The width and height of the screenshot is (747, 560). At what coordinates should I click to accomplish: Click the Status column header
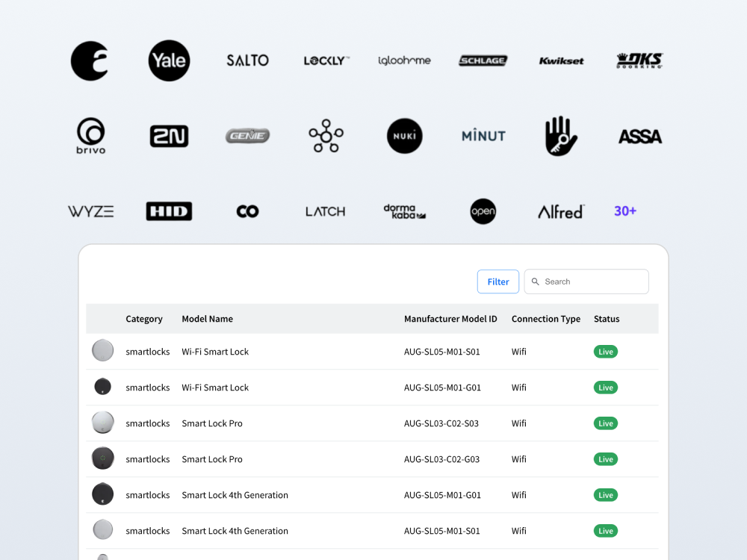[x=607, y=319]
